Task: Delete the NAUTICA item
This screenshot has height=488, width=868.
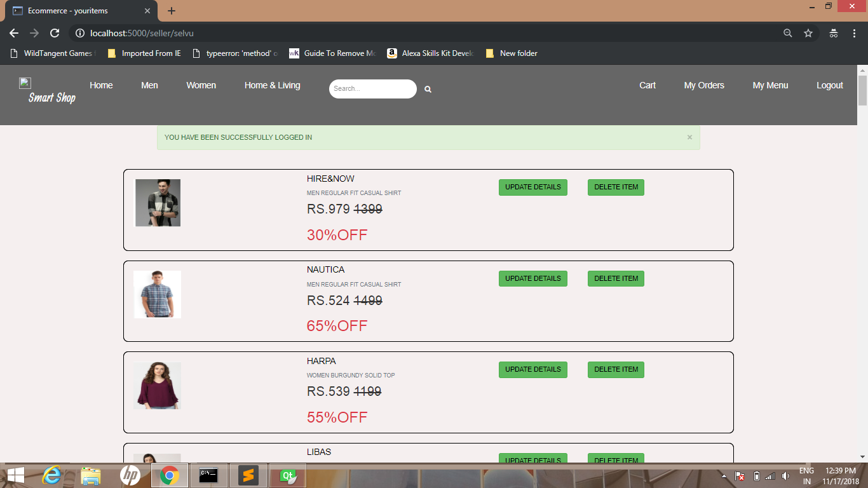Action: tap(616, 278)
